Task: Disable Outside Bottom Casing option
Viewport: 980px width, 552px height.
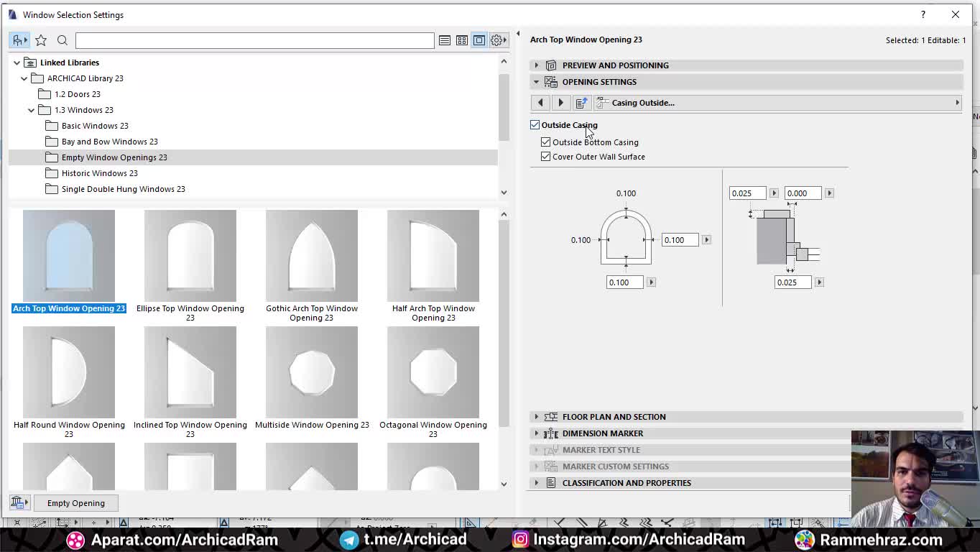Action: [x=546, y=142]
